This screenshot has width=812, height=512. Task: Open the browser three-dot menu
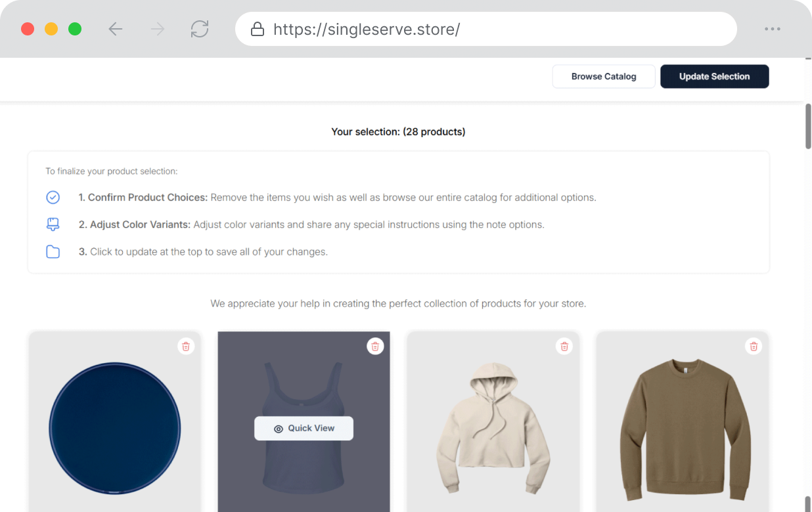(773, 29)
